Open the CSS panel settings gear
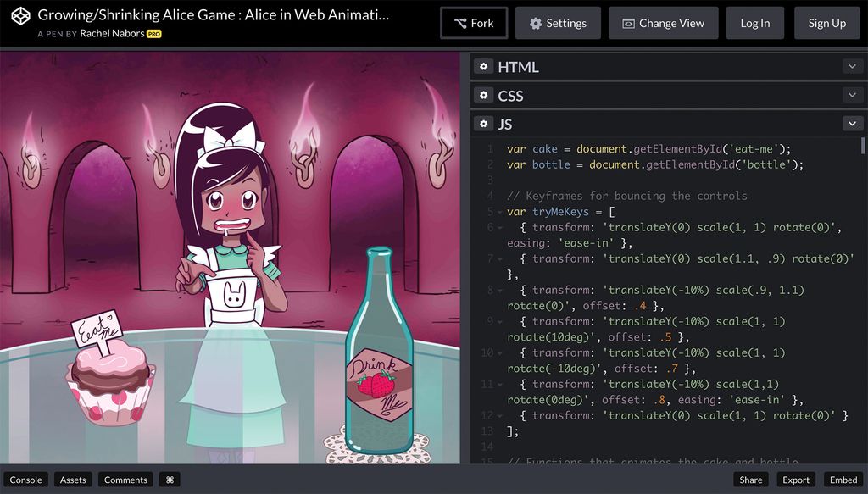Viewport: 868px width, 494px height. click(x=483, y=95)
